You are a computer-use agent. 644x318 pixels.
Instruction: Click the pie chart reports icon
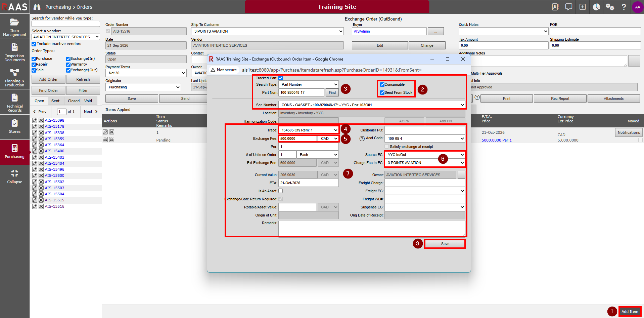pyautogui.click(x=596, y=7)
